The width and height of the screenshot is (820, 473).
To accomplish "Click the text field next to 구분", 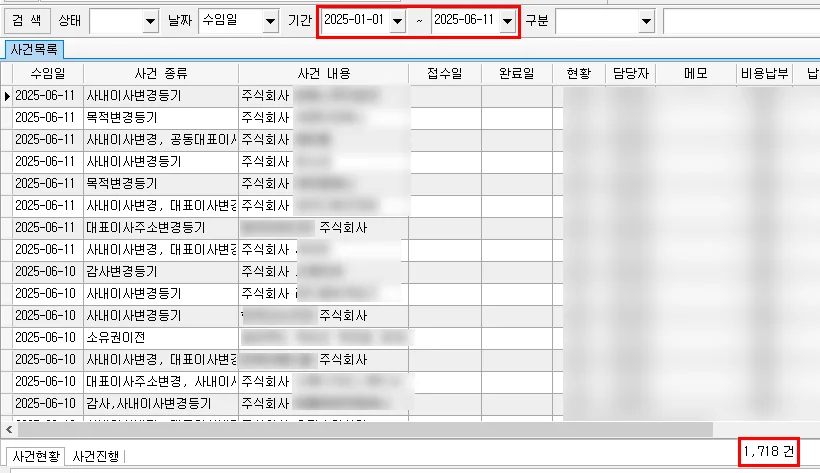I will point(742,21).
